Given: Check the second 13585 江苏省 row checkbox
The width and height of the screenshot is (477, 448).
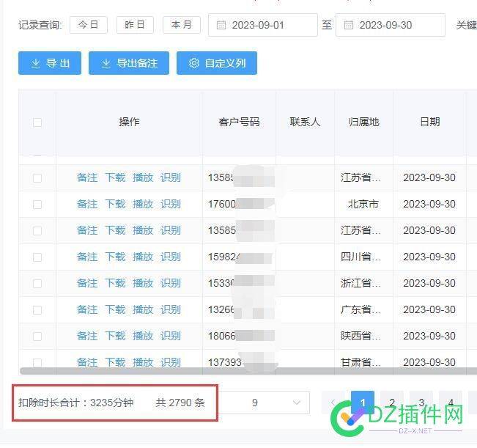Looking at the screenshot, I should (37, 231).
